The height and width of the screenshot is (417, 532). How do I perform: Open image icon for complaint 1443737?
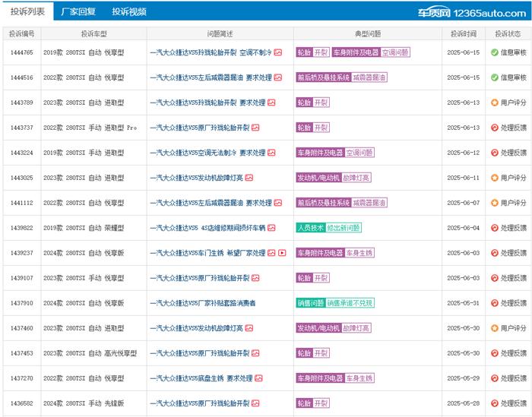[x=255, y=128]
